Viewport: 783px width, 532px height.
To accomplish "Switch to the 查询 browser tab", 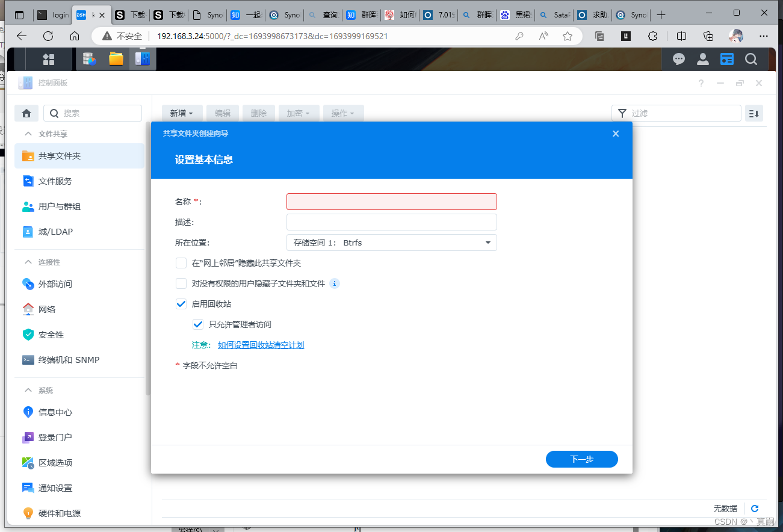I will coord(324,14).
